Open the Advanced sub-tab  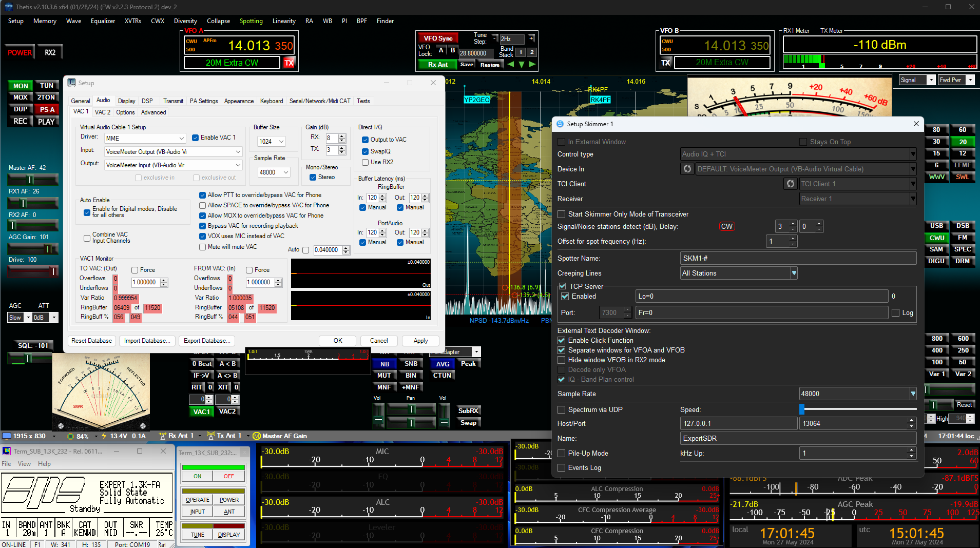pos(153,112)
